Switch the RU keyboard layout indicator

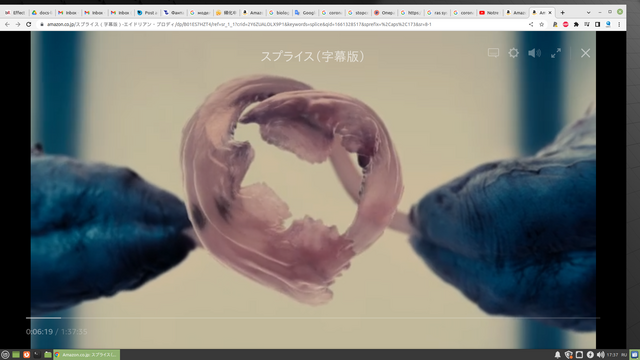(x=624, y=355)
